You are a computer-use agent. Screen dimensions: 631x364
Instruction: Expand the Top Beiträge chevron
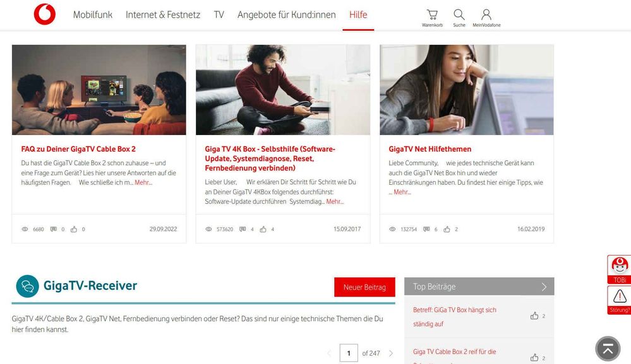pyautogui.click(x=544, y=286)
